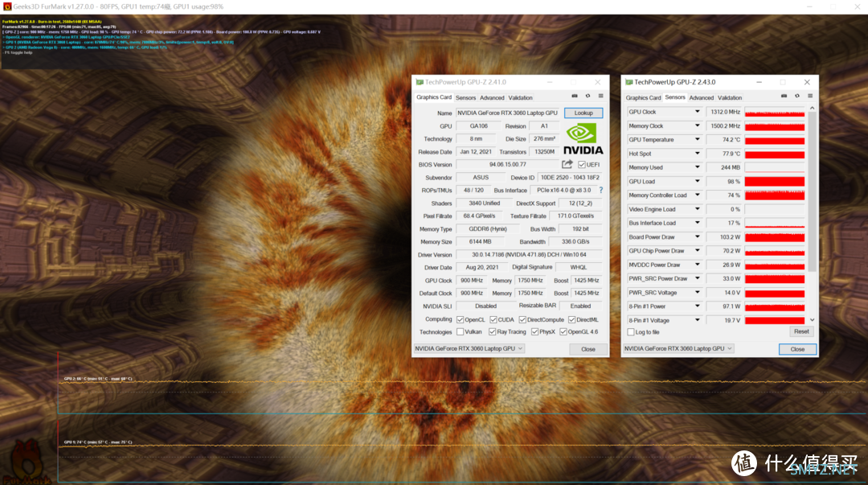Viewport: 868px width, 485px height.
Task: Open the Memory Clock sensor dropdown
Action: (x=697, y=125)
